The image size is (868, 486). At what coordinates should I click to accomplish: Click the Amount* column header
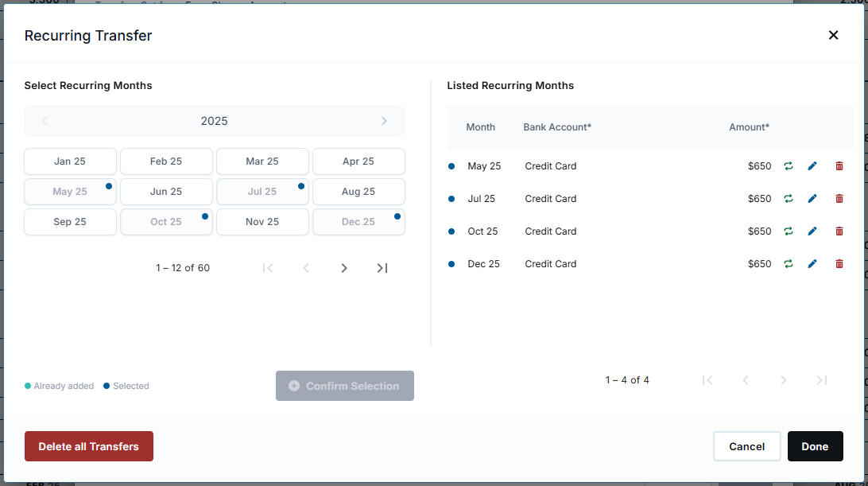749,127
